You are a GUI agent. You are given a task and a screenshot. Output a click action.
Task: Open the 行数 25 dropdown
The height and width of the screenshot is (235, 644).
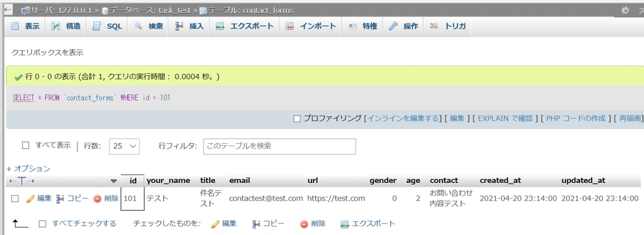point(125,146)
